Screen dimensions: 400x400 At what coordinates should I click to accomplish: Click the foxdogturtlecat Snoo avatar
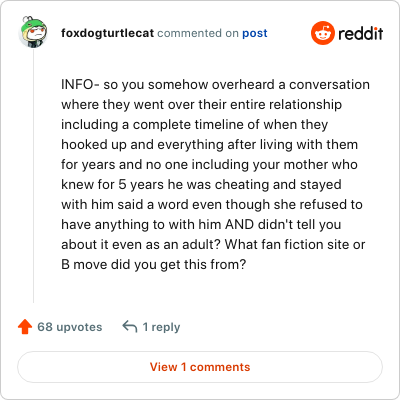click(x=33, y=32)
